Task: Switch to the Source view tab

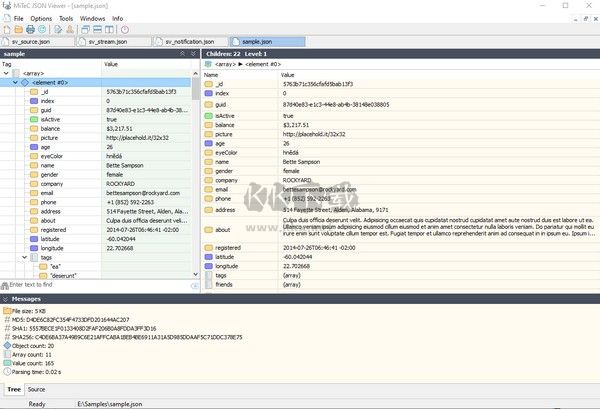Action: coord(36,389)
